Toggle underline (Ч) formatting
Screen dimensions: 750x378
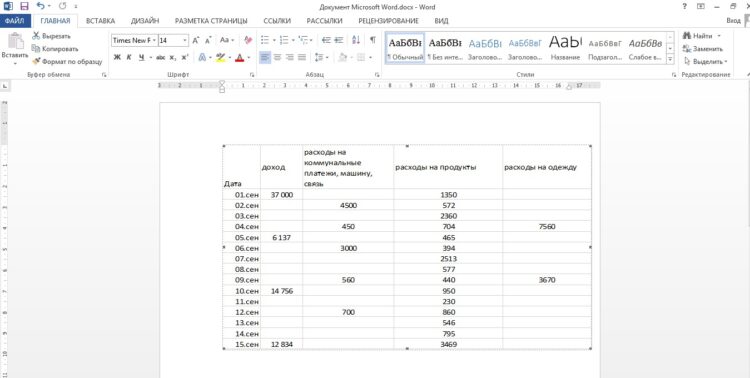pos(142,57)
